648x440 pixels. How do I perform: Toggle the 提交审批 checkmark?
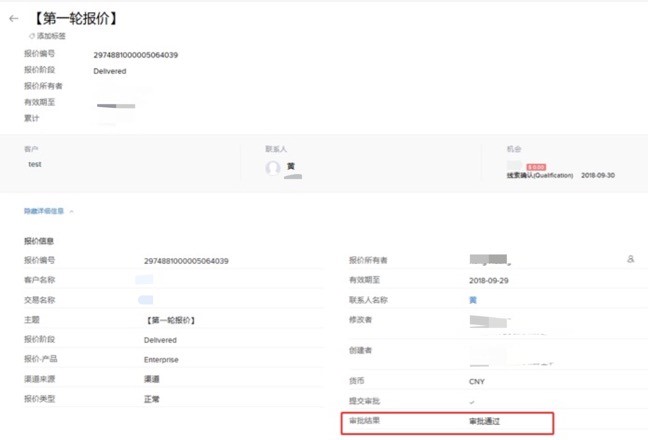pos(472,402)
